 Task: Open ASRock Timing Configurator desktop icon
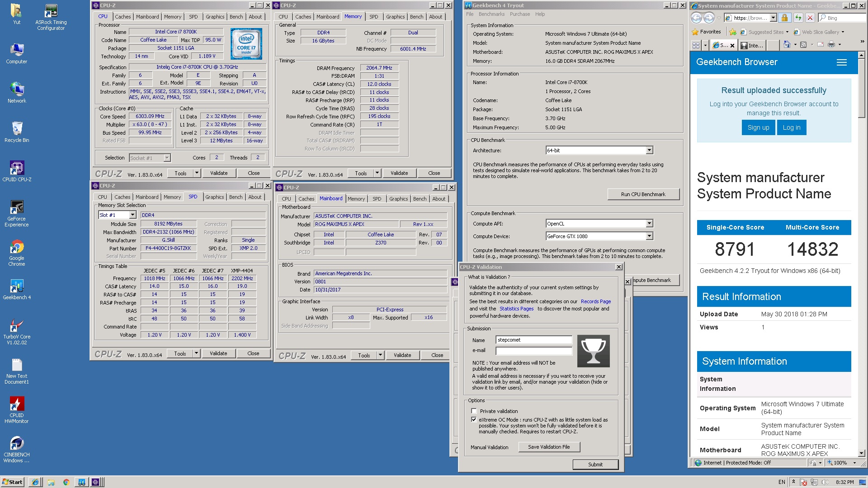tap(51, 17)
